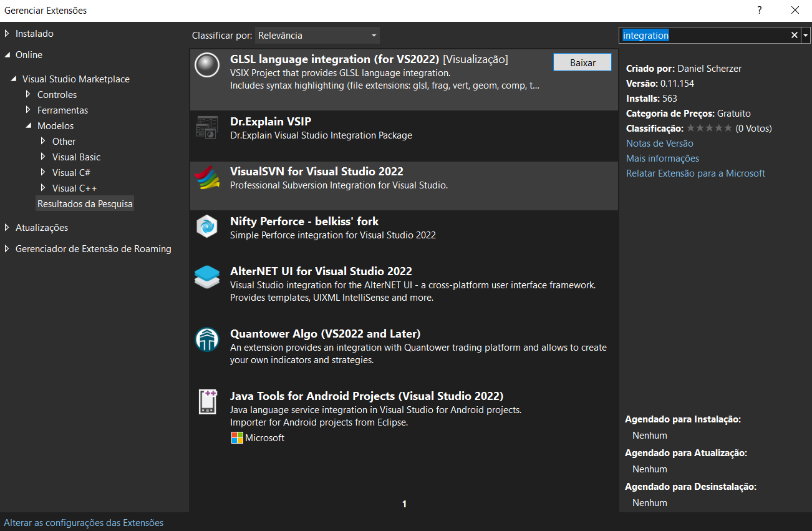The image size is (812, 531).
Task: Open the Mais informações link
Action: click(662, 158)
